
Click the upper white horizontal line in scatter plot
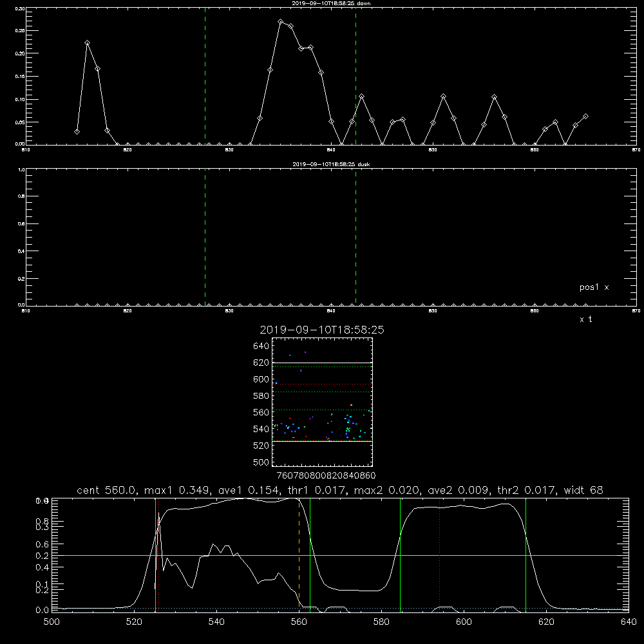pos(322,363)
